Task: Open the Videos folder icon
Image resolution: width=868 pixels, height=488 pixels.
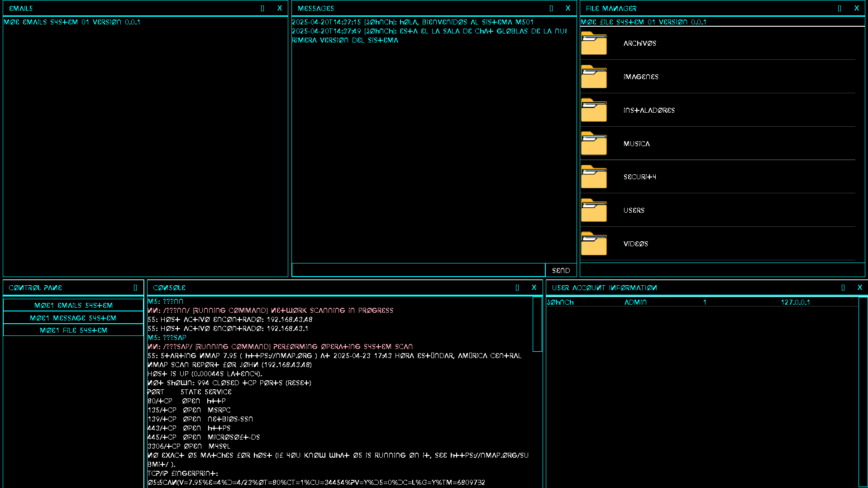Action: 594,244
